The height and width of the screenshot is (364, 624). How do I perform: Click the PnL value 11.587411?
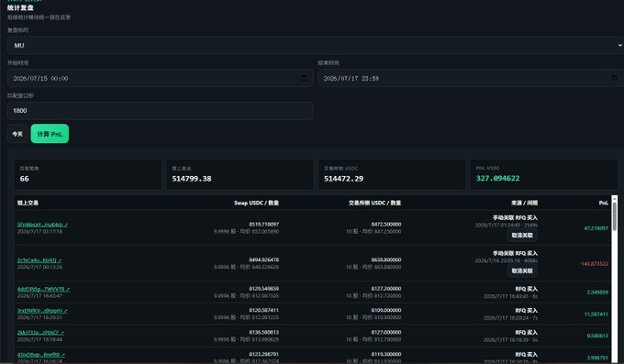click(x=596, y=314)
